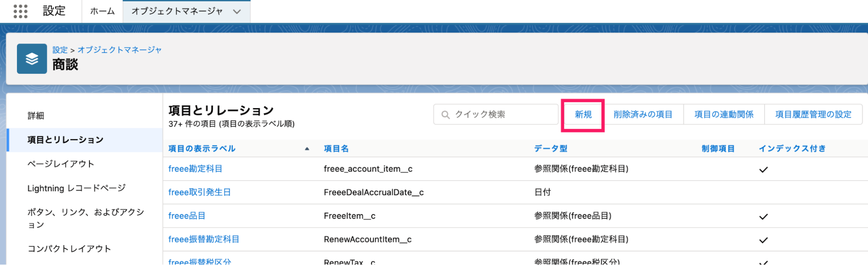Click the sort arrow on 項目の表示ラベル
The width and height of the screenshot is (868, 265).
[x=307, y=149]
